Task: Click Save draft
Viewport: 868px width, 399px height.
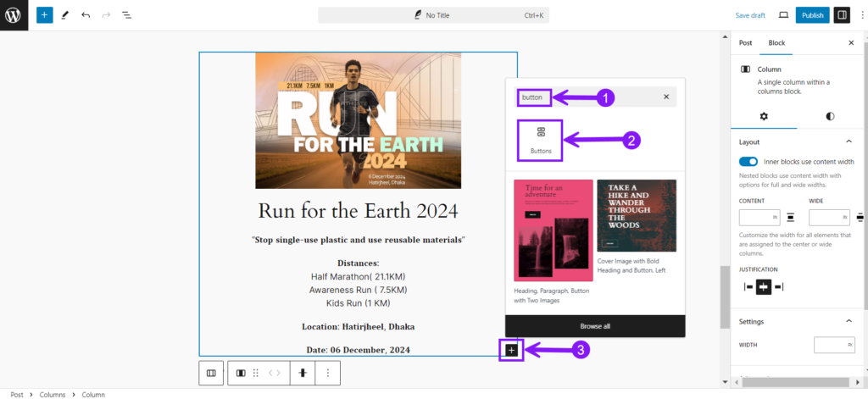Action: (x=750, y=15)
